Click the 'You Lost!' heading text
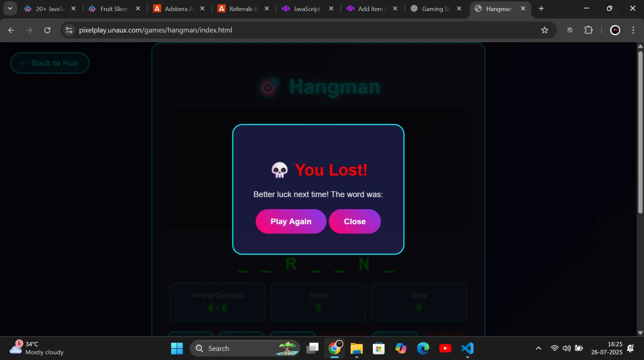Viewport: 644px width, 360px height. tap(331, 170)
